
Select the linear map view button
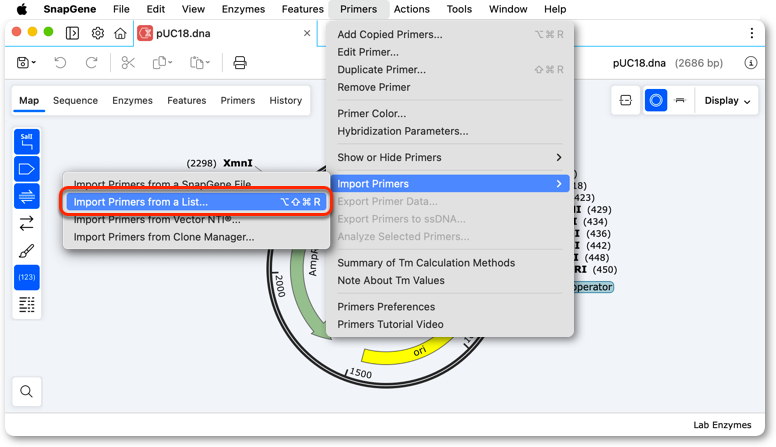pyautogui.click(x=680, y=100)
